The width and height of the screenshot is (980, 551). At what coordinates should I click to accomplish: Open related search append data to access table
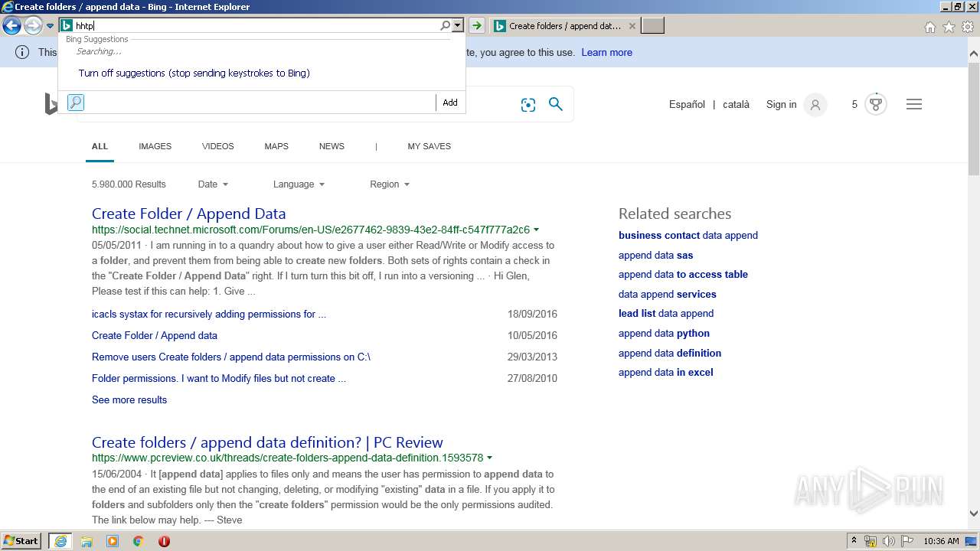(x=683, y=275)
